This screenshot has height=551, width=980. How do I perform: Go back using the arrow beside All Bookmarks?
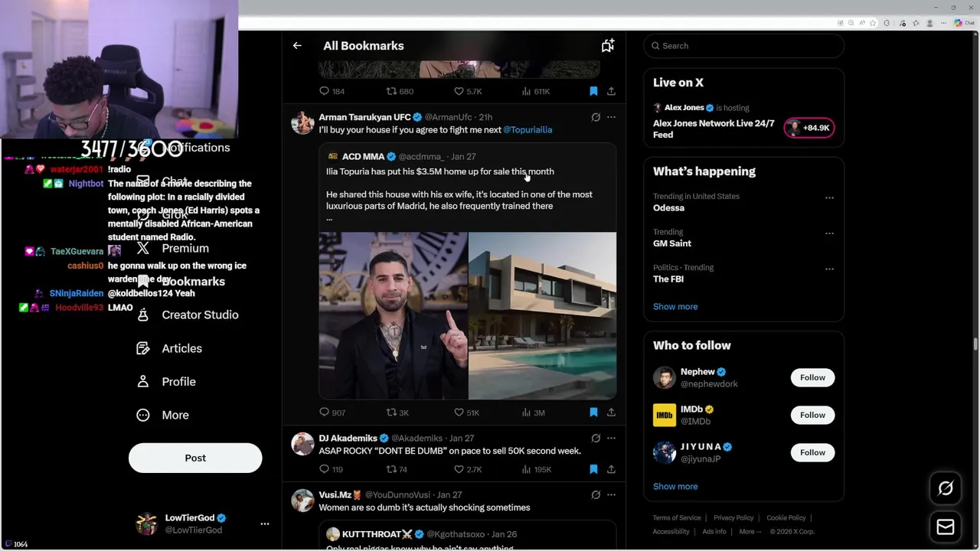tap(297, 46)
